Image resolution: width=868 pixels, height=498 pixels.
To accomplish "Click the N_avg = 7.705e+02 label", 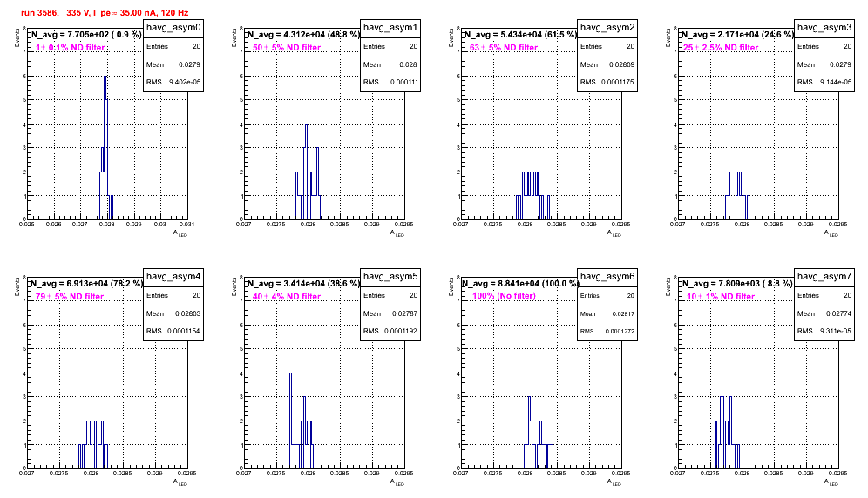I will [x=85, y=34].
